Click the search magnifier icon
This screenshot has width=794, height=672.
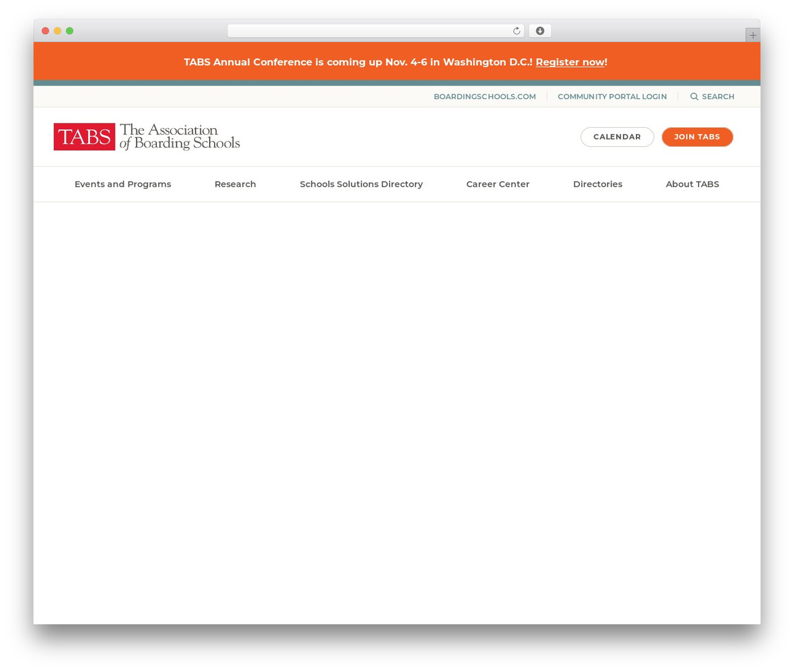694,97
